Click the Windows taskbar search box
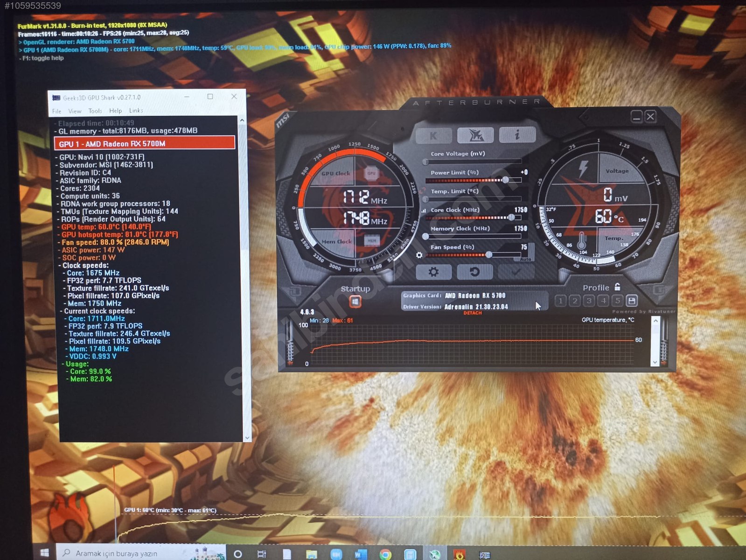 pyautogui.click(x=141, y=553)
